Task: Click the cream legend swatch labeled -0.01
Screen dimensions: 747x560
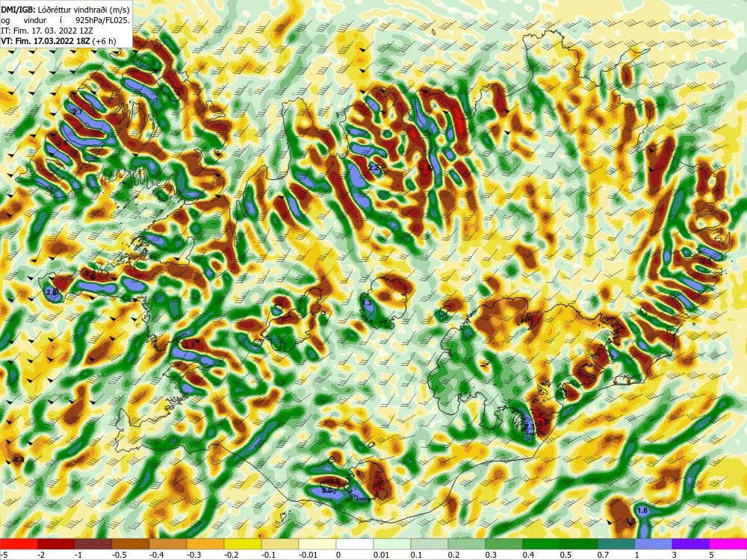Action: [x=317, y=544]
